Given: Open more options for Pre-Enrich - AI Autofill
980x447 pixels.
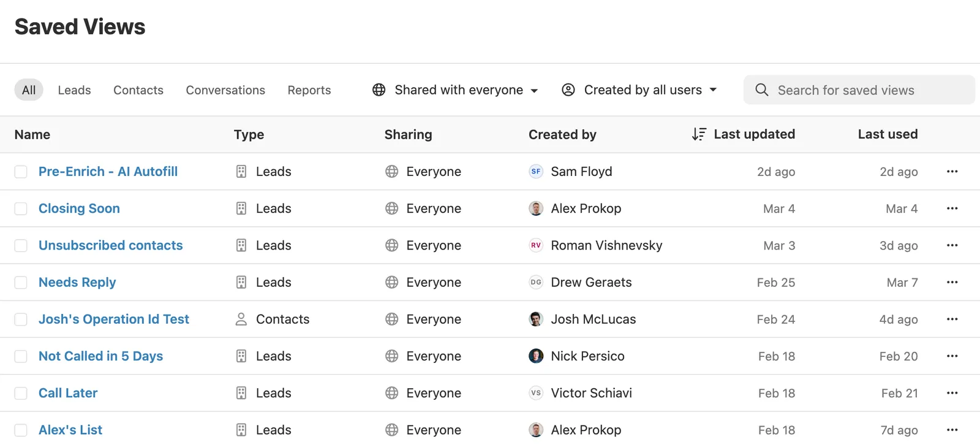Looking at the screenshot, I should click(952, 172).
